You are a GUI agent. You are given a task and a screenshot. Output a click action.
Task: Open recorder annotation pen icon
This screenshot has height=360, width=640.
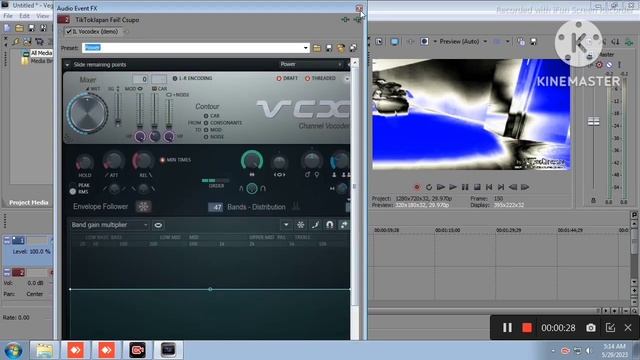coord(610,328)
